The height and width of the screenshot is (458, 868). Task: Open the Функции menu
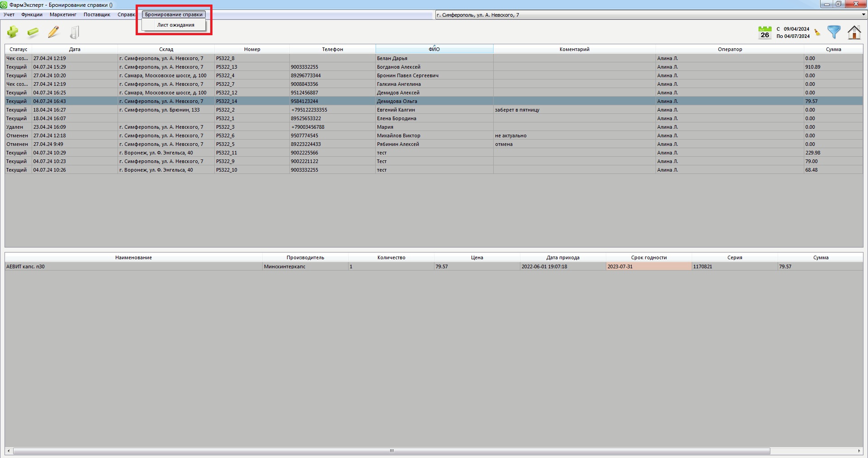click(x=32, y=14)
